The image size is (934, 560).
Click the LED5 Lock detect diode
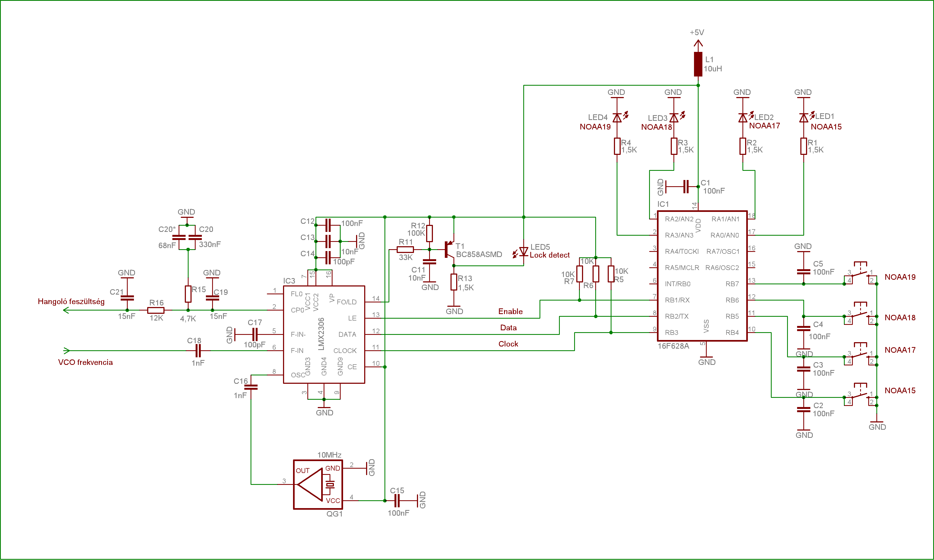click(x=524, y=251)
